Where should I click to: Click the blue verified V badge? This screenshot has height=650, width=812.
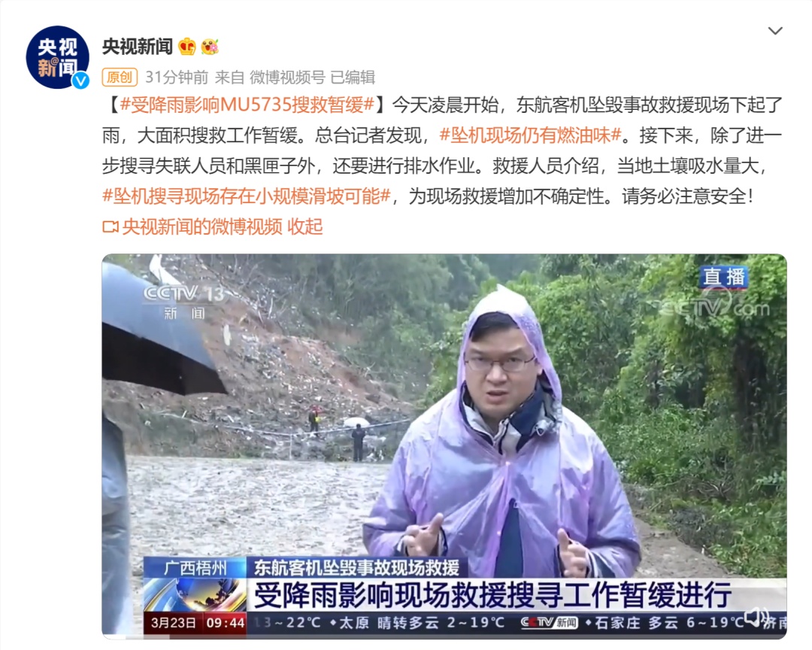80,80
